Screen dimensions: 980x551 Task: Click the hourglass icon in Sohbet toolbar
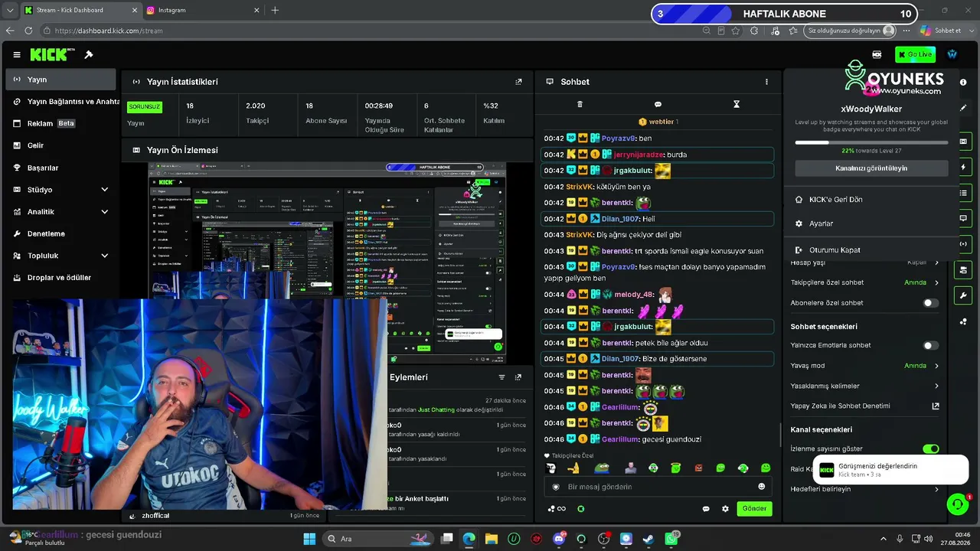pyautogui.click(x=737, y=104)
